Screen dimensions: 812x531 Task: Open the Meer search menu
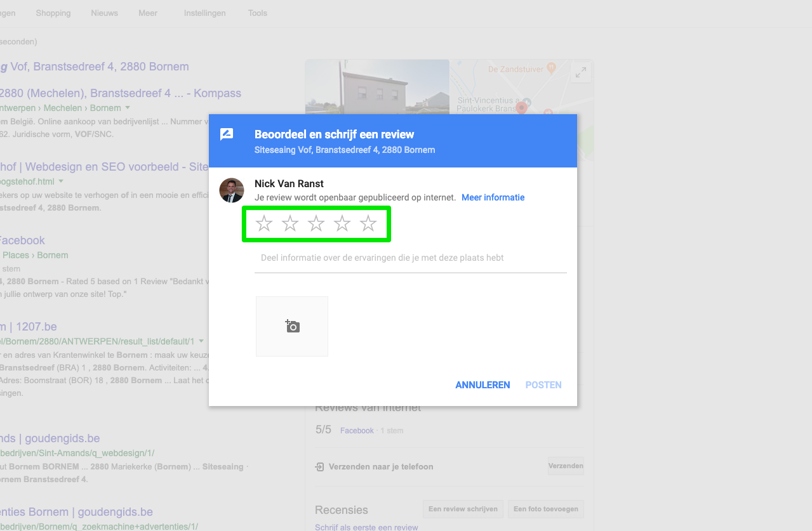point(148,13)
